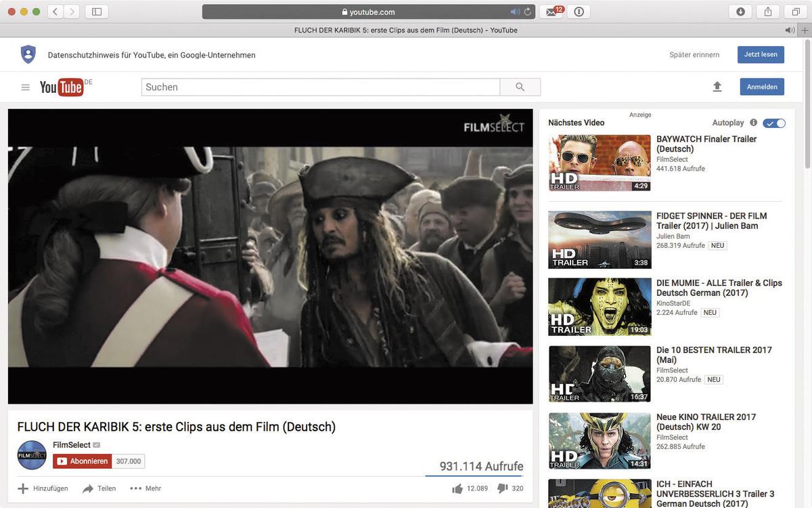The width and height of the screenshot is (812, 508).
Task: Open Neue KINO TRAILER 2017 thumbnail
Action: [600, 441]
